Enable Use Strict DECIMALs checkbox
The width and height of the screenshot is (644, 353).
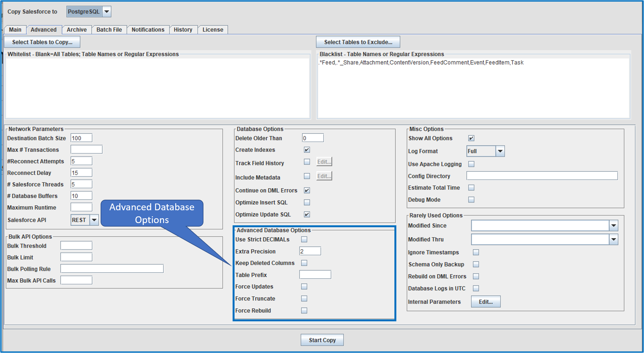(x=304, y=239)
